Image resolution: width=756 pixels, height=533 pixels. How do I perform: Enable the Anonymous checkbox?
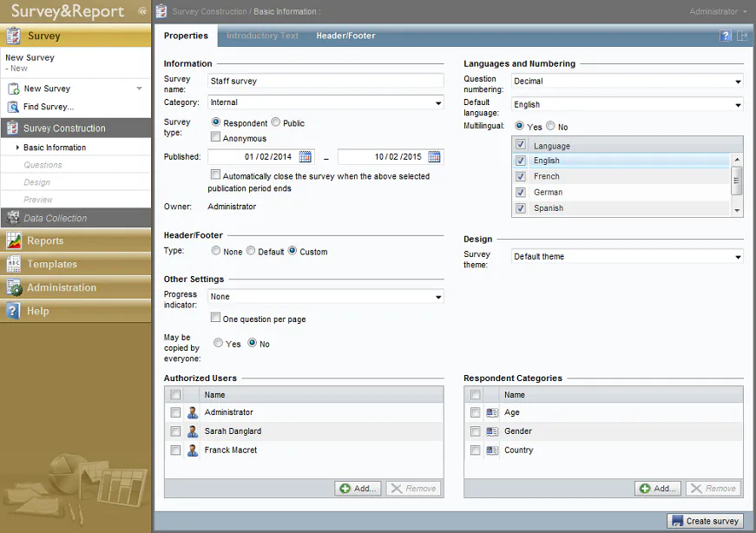[x=215, y=137]
